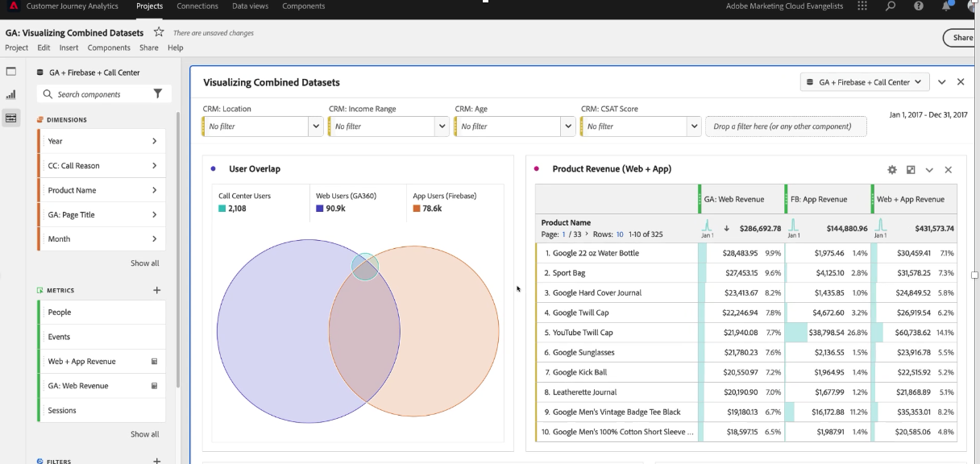Favorite the project with star icon
Image resolution: width=980 pixels, height=464 pixels.
tap(159, 32)
